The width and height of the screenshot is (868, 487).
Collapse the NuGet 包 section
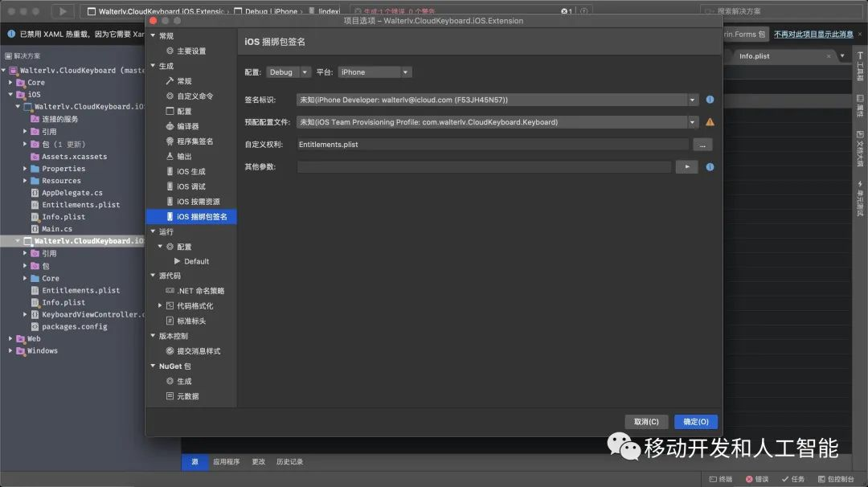[153, 366]
